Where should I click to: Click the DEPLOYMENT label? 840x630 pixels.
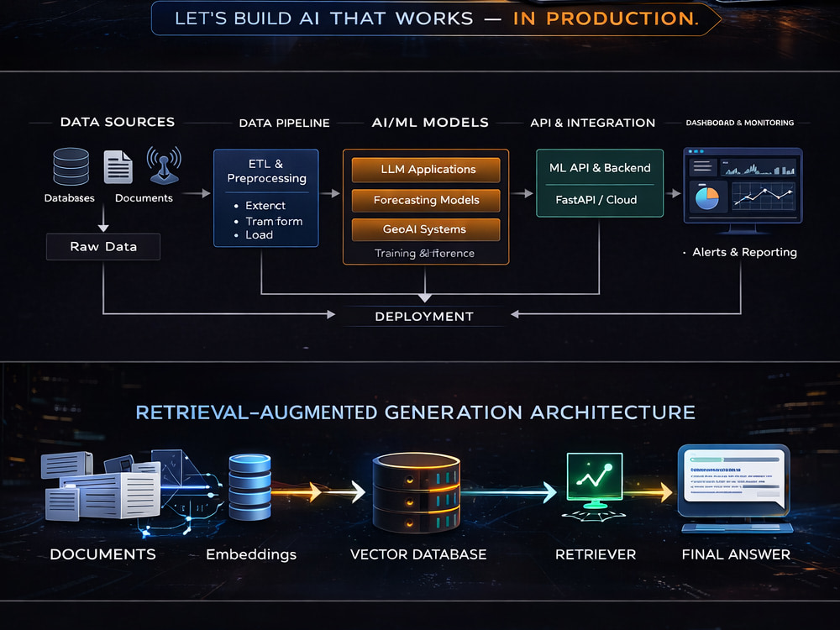[x=424, y=317]
